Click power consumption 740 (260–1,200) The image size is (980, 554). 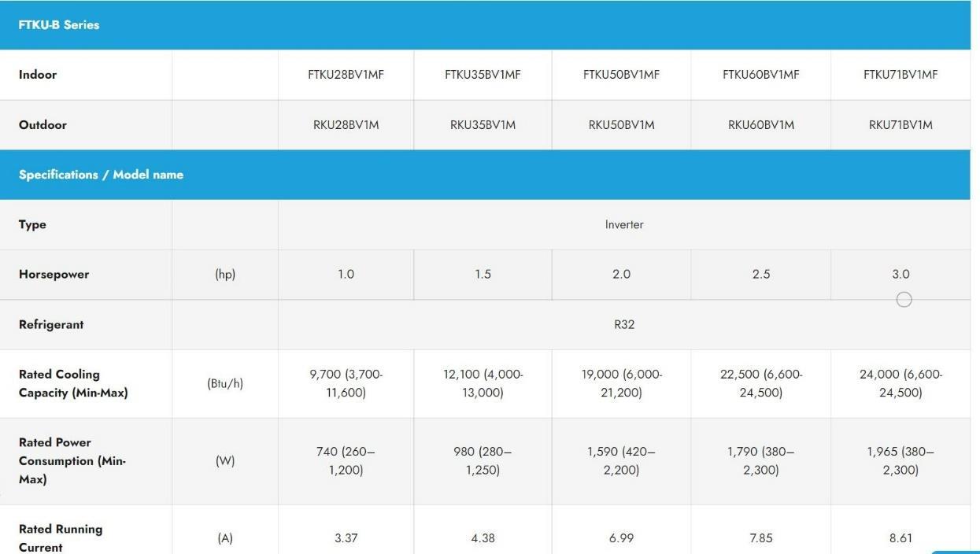point(346,461)
